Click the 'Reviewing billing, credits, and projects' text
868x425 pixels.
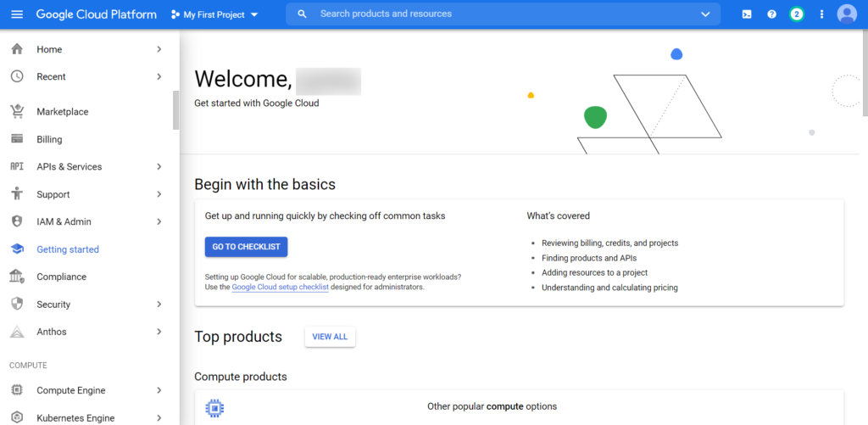tap(610, 243)
